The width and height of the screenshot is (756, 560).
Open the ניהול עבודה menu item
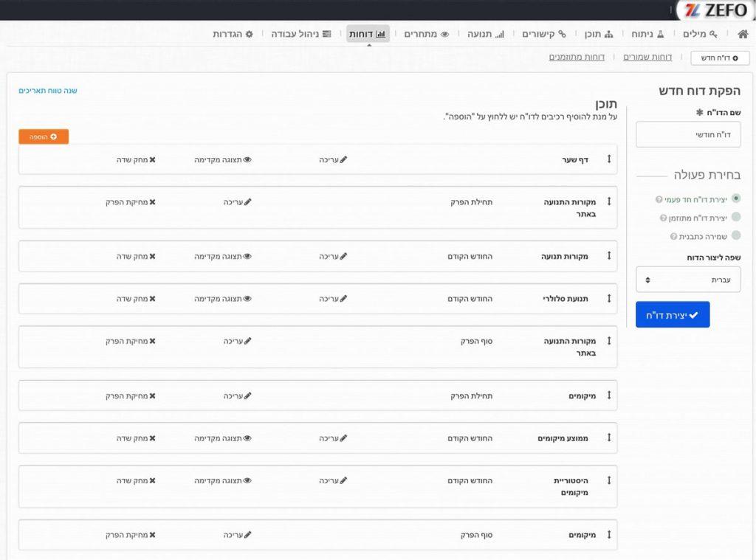300,34
